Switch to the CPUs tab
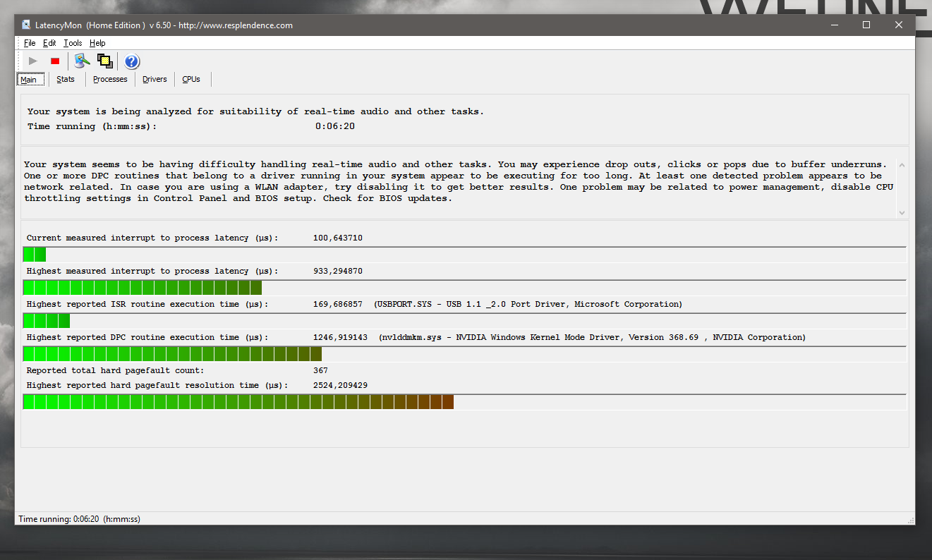Image resolution: width=932 pixels, height=560 pixels. point(191,79)
